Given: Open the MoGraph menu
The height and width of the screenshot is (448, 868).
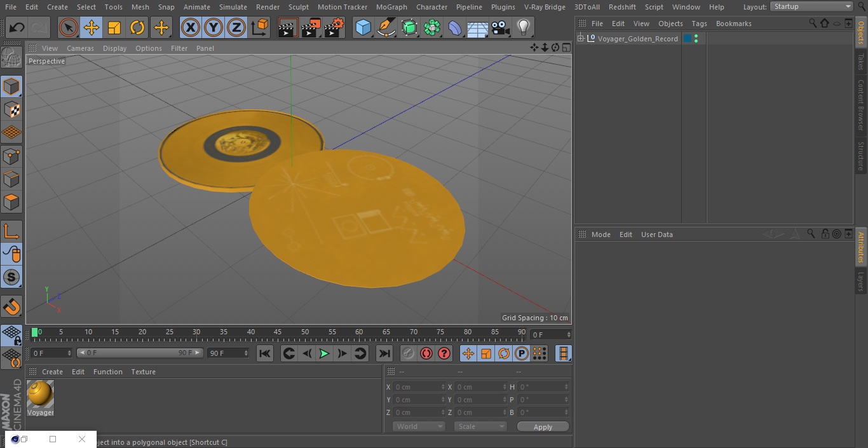Looking at the screenshot, I should (x=391, y=7).
